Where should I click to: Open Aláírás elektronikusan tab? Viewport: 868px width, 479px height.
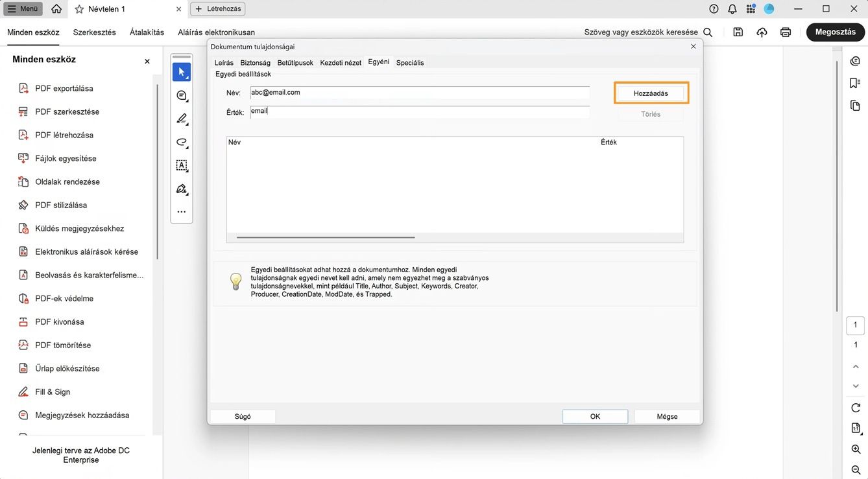tap(217, 32)
